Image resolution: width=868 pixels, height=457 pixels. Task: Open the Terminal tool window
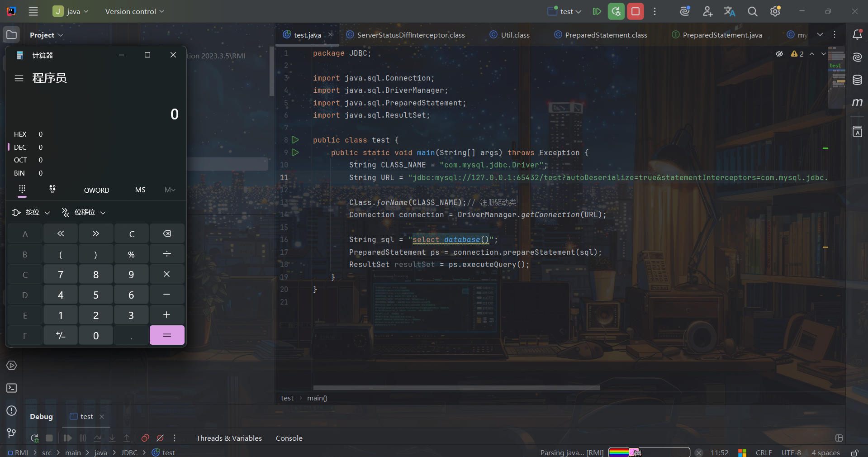(x=12, y=388)
